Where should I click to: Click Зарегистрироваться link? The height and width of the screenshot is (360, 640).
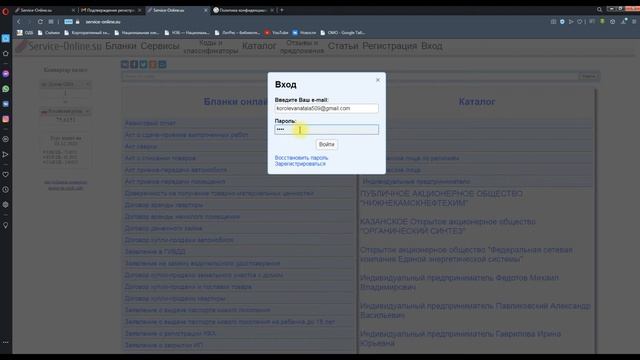[300, 164]
